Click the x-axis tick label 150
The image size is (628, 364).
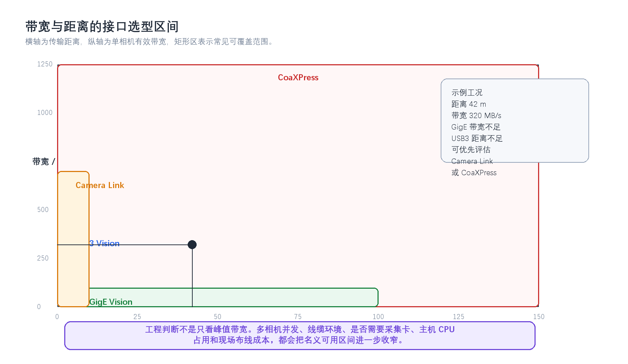539,317
